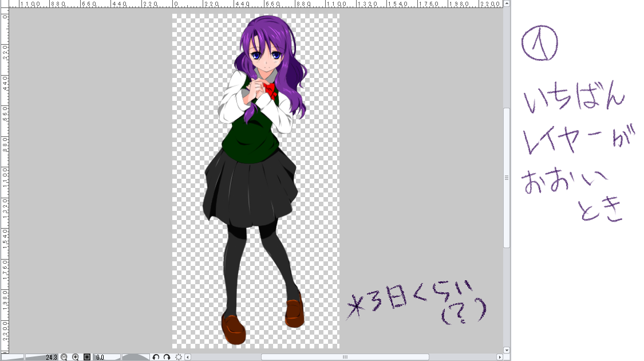Click the vertical scrollbar down arrow

pyautogui.click(x=507, y=350)
